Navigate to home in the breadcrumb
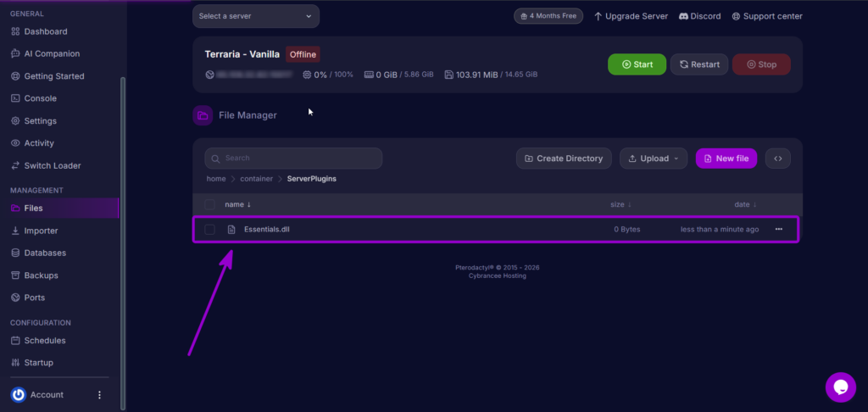The height and width of the screenshot is (412, 868). [216, 179]
